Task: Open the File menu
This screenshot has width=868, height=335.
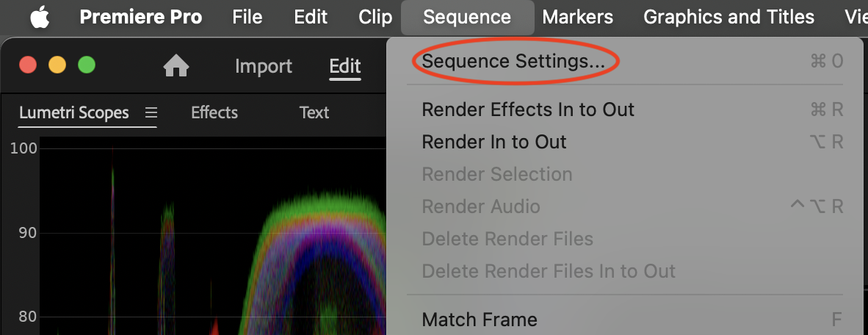Action: [x=247, y=17]
